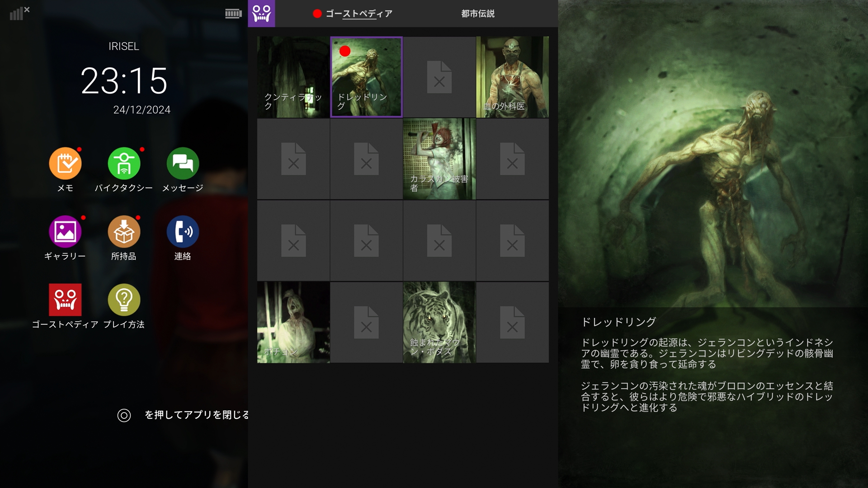Click the battery indicator icon
The image size is (868, 488).
point(233,14)
